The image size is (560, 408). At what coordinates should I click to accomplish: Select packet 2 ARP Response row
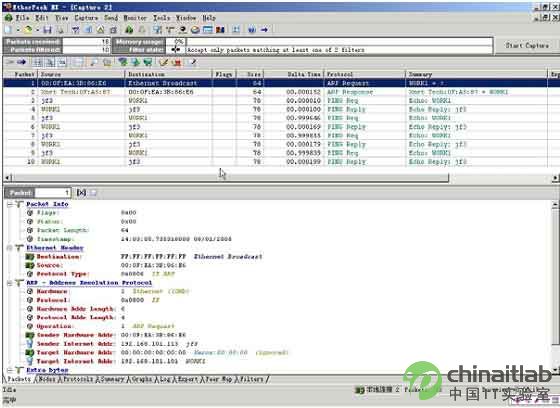275,92
